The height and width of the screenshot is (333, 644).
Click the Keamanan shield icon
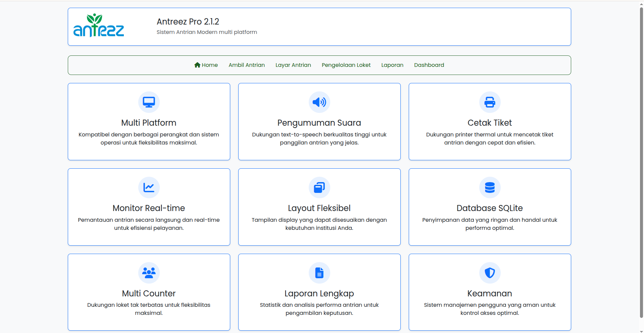pos(490,273)
